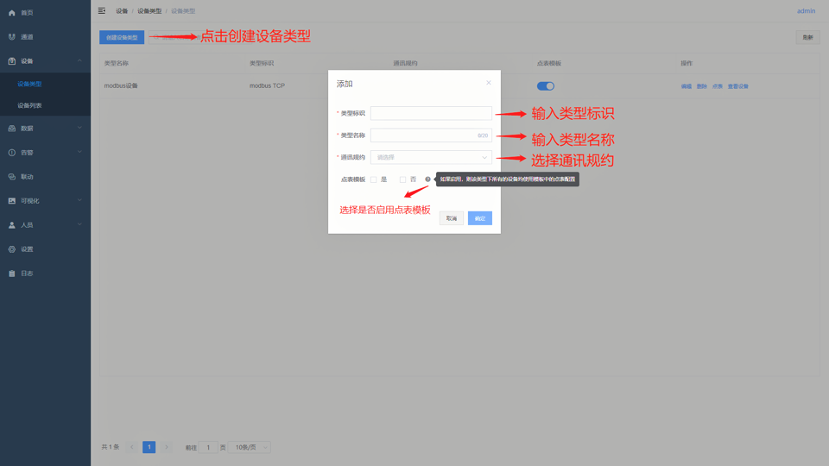Screen dimensions: 830x466
Task: Click the 编辑 link for modbus设备
Action: tap(687, 86)
